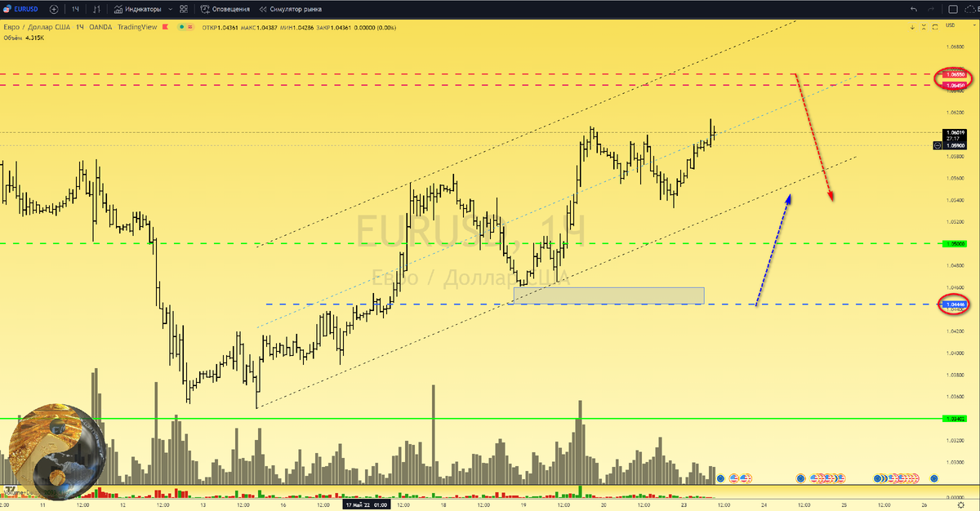
Task: Redo the chart action
Action: [931, 9]
